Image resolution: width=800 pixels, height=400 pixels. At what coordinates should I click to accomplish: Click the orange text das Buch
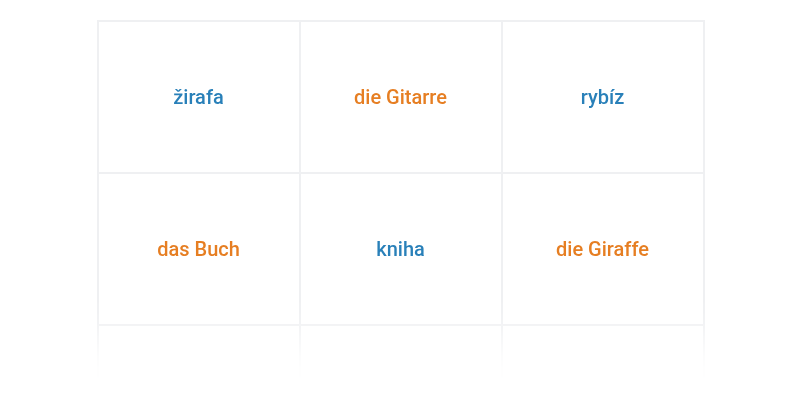coord(199,249)
